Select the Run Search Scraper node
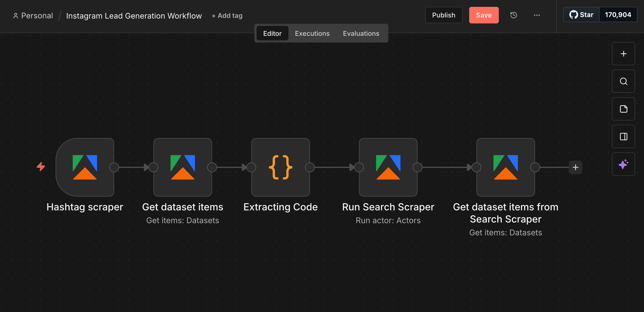 click(x=388, y=167)
